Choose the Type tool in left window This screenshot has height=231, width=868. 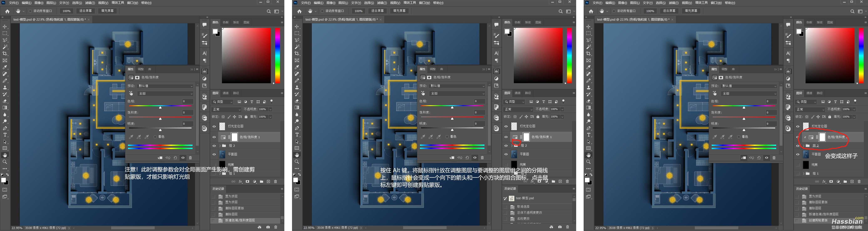click(x=5, y=135)
